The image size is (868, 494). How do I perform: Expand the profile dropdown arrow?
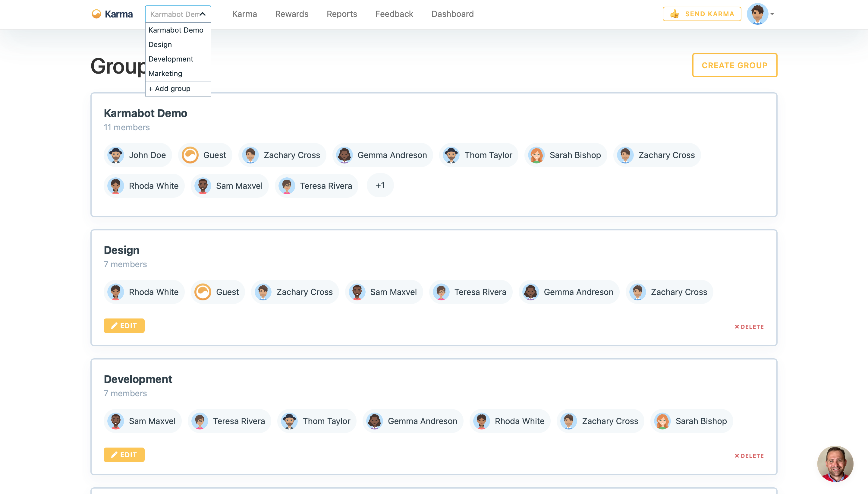pyautogui.click(x=772, y=14)
